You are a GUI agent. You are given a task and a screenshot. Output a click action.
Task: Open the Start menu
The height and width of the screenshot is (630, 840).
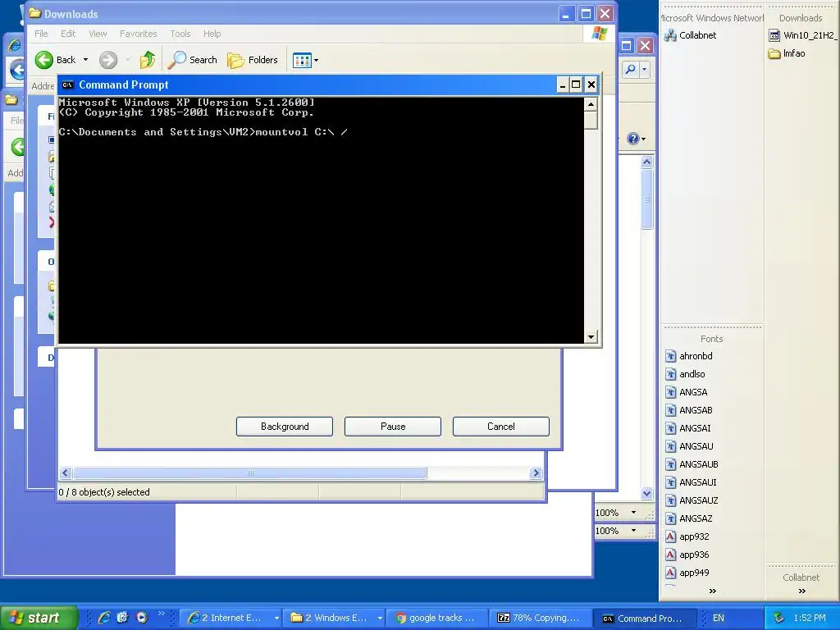[39, 618]
